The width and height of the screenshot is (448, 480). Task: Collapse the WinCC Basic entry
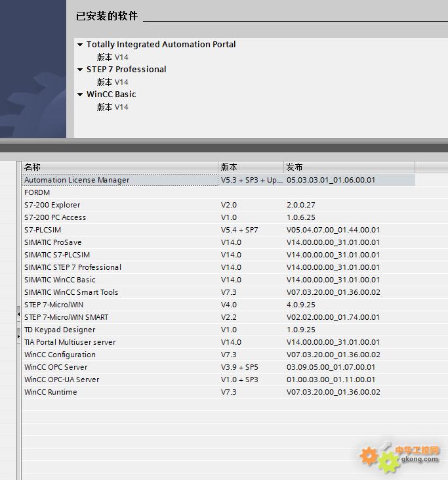[x=80, y=95]
